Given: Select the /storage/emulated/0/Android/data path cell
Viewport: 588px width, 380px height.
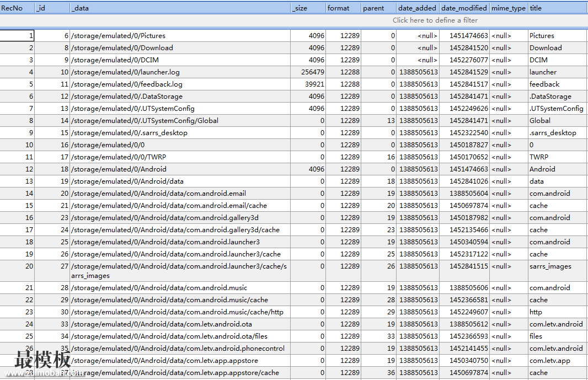Looking at the screenshot, I should point(180,181).
